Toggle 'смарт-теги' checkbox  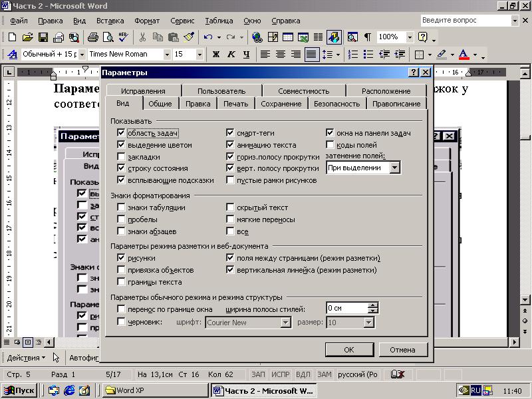point(230,132)
